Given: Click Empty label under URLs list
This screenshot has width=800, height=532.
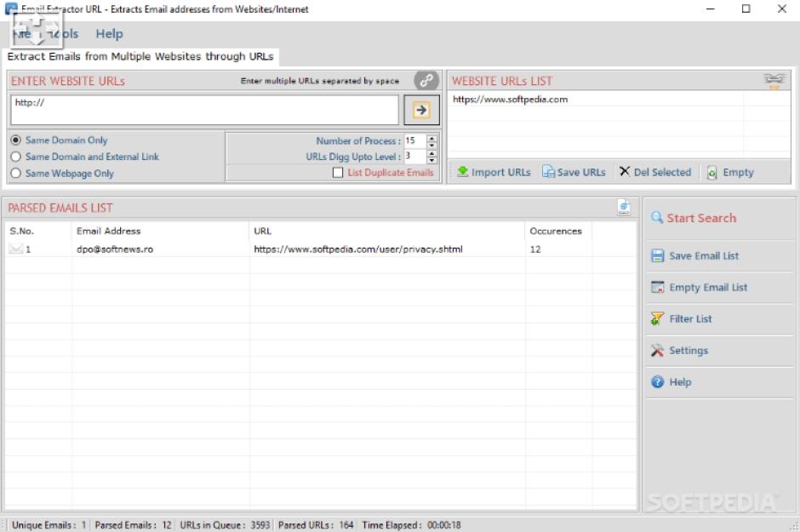Looking at the screenshot, I should coord(738,173).
